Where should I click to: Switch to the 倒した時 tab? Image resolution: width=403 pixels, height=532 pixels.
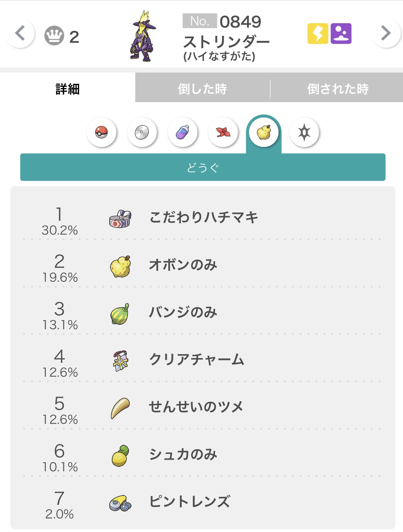203,89
